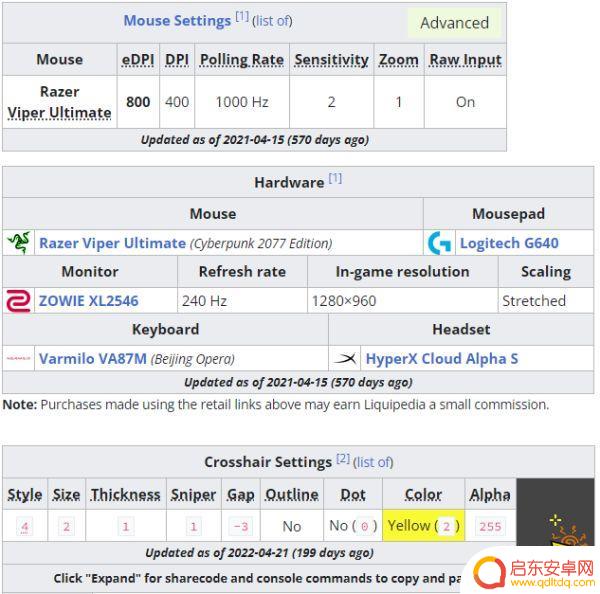Click the Logitech G logo icon
The width and height of the screenshot is (600, 594).
(439, 243)
